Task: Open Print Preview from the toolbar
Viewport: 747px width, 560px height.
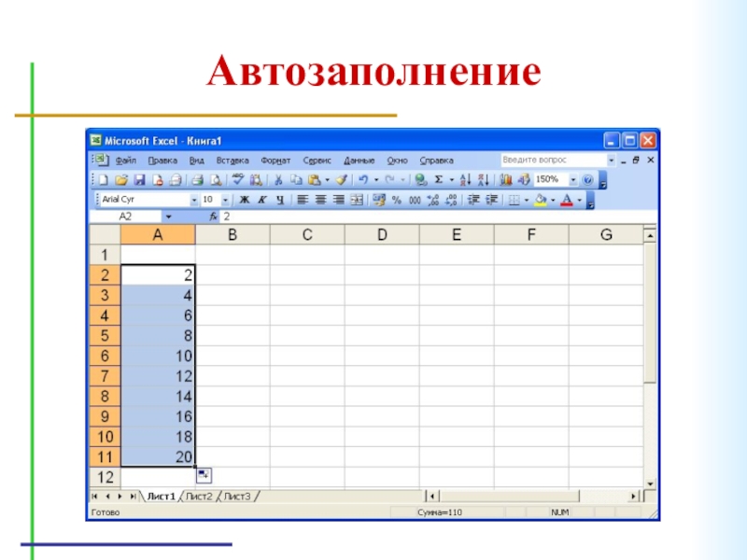Action: tap(216, 180)
